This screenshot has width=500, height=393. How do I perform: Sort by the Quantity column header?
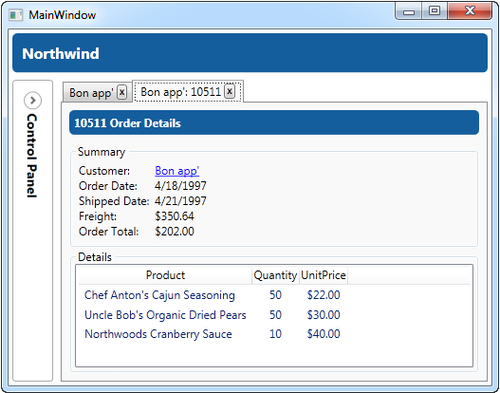(x=275, y=275)
